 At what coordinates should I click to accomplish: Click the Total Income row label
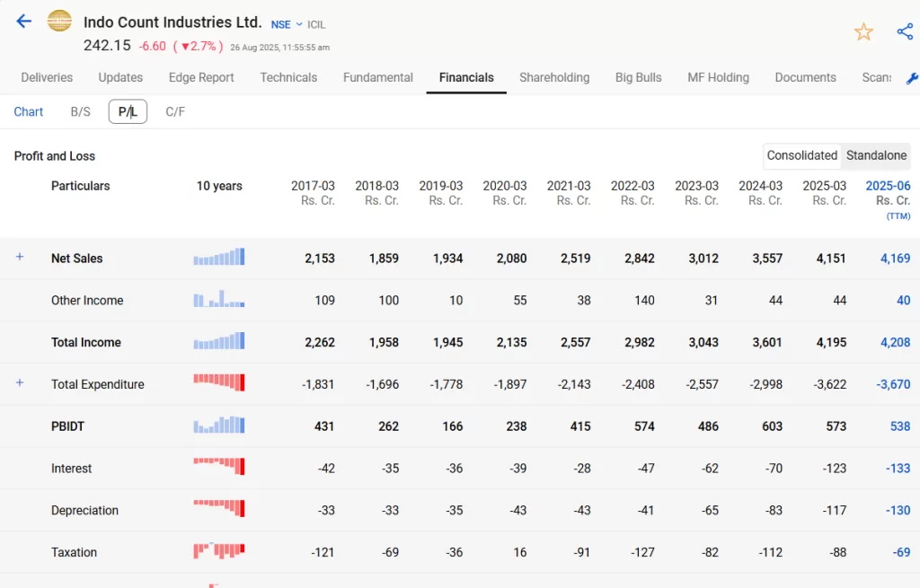(86, 342)
